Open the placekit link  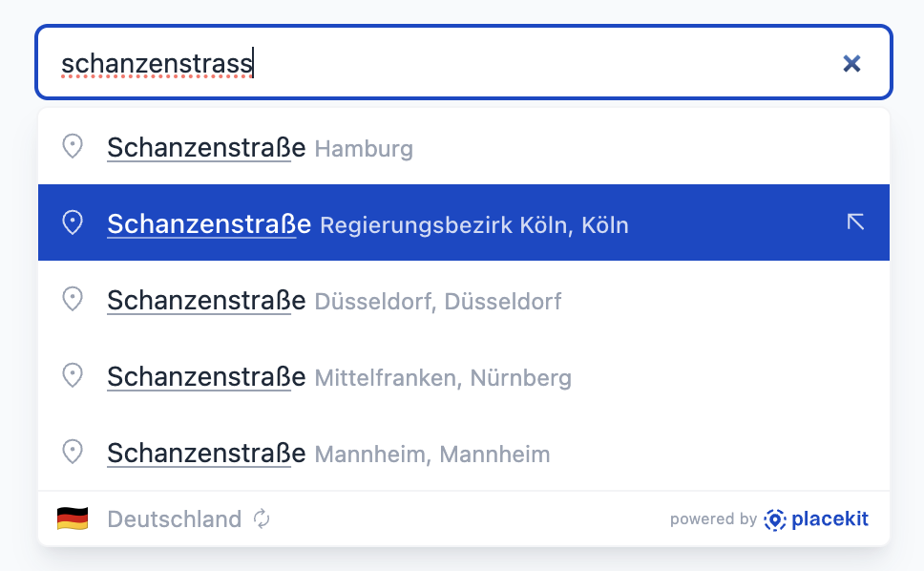coord(829,519)
